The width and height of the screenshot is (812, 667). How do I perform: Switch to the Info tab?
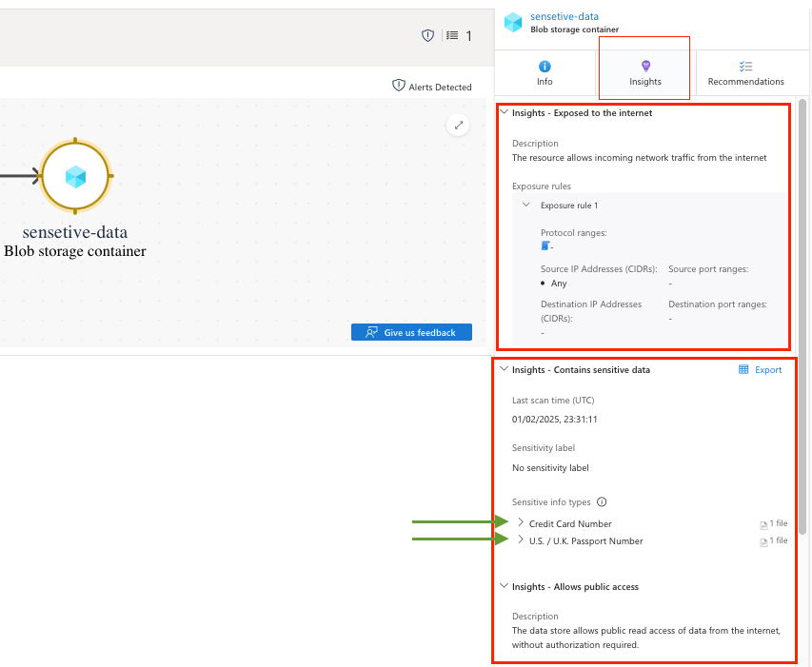(545, 73)
